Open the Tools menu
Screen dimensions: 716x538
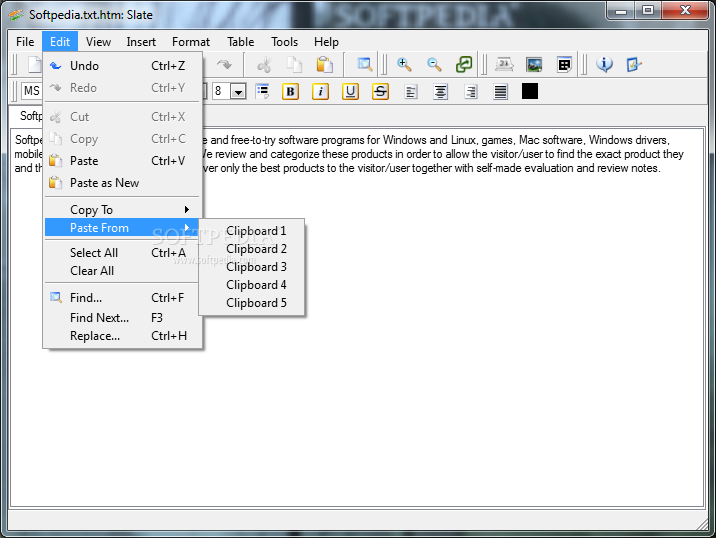click(x=284, y=42)
